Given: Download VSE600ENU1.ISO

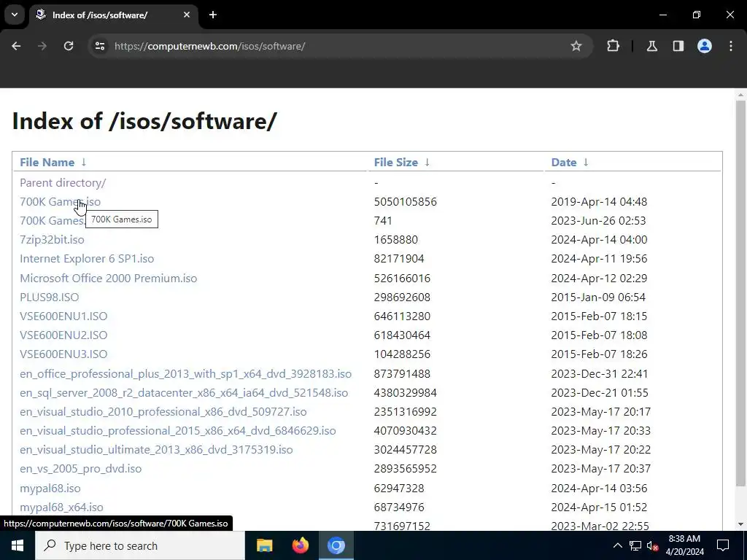Looking at the screenshot, I should tap(63, 316).
